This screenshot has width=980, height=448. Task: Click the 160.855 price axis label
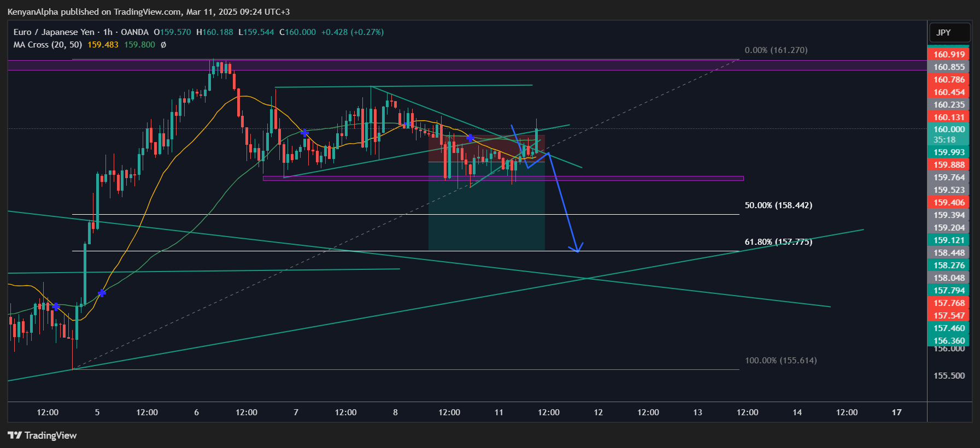[949, 67]
